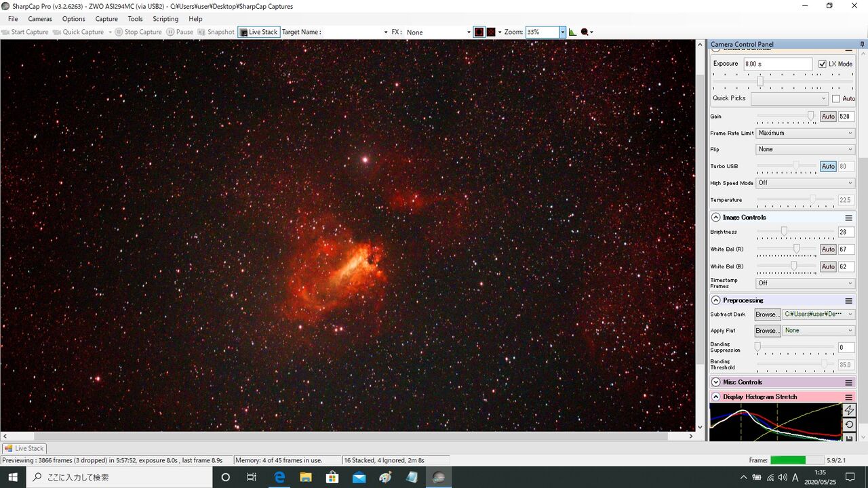Screen dimensions: 868x488
Task: Click the volume icon in system tray
Action: [x=783, y=477]
